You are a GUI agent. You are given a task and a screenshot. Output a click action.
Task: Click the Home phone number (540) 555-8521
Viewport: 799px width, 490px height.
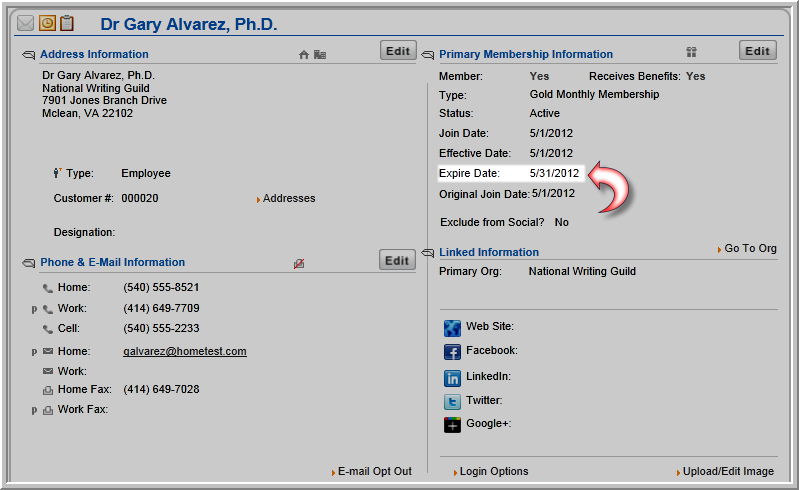pyautogui.click(x=161, y=287)
